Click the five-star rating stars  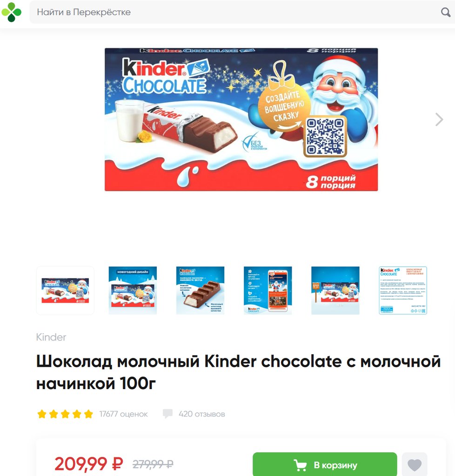click(x=65, y=414)
